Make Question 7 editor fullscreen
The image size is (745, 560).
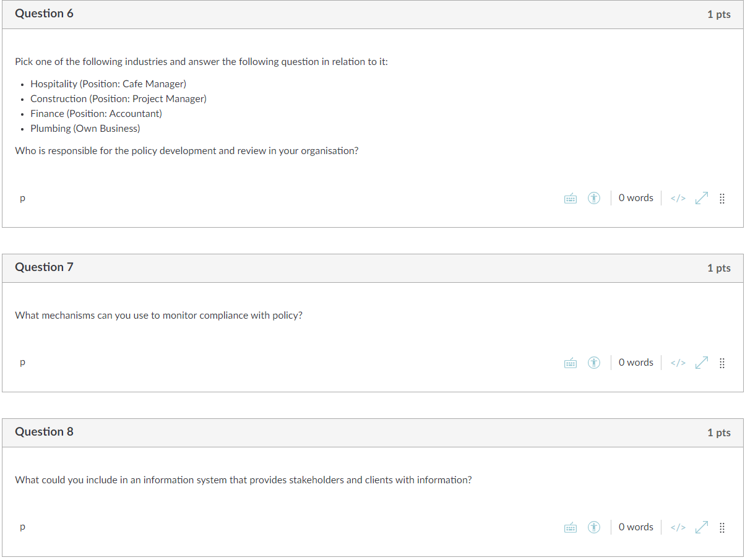click(701, 363)
